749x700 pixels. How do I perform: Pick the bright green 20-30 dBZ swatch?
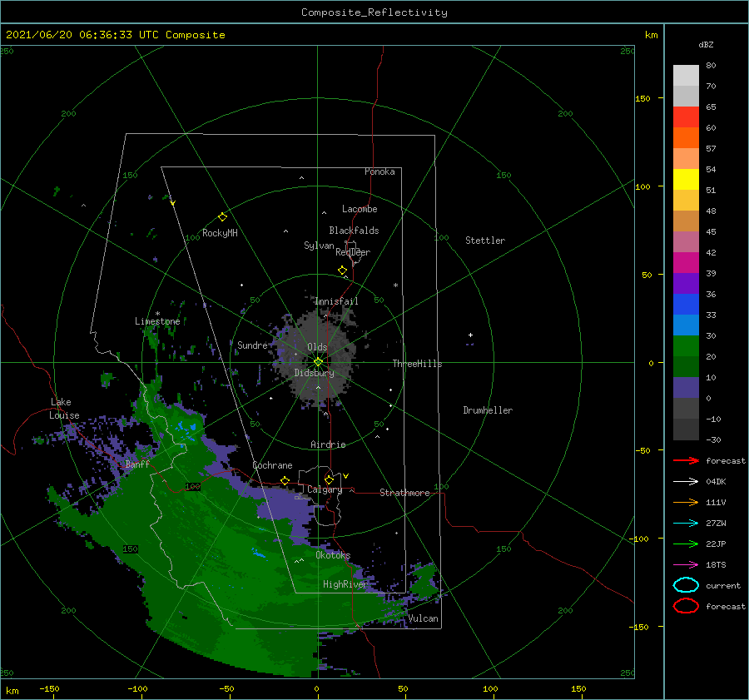click(686, 345)
